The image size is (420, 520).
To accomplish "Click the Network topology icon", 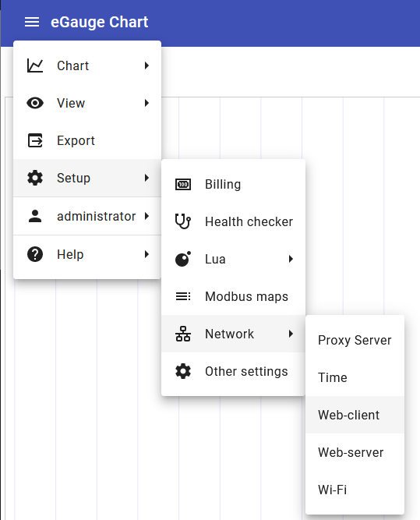I will pyautogui.click(x=183, y=334).
